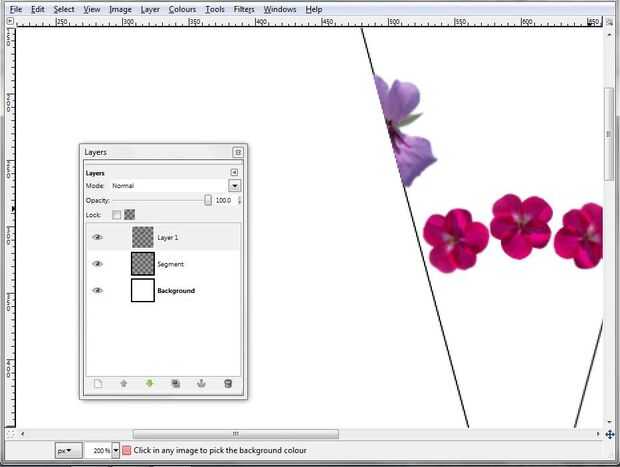Open the Select menu
The width and height of the screenshot is (620, 467).
click(64, 9)
